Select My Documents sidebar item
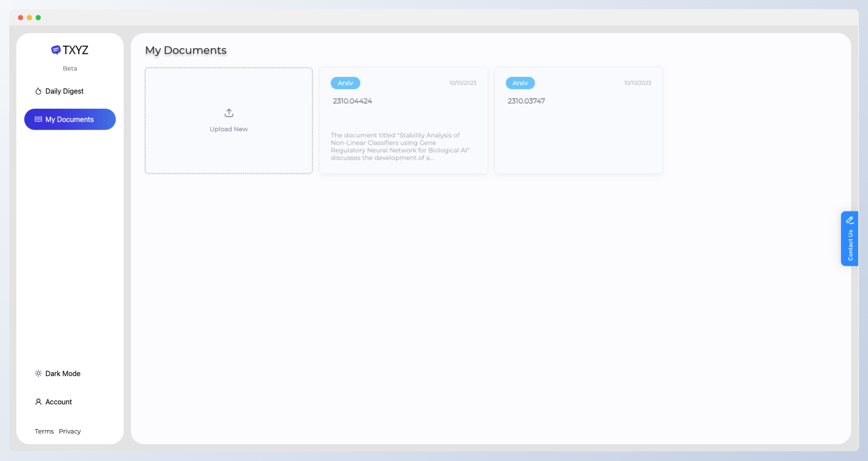The width and height of the screenshot is (868, 461). pyautogui.click(x=70, y=119)
